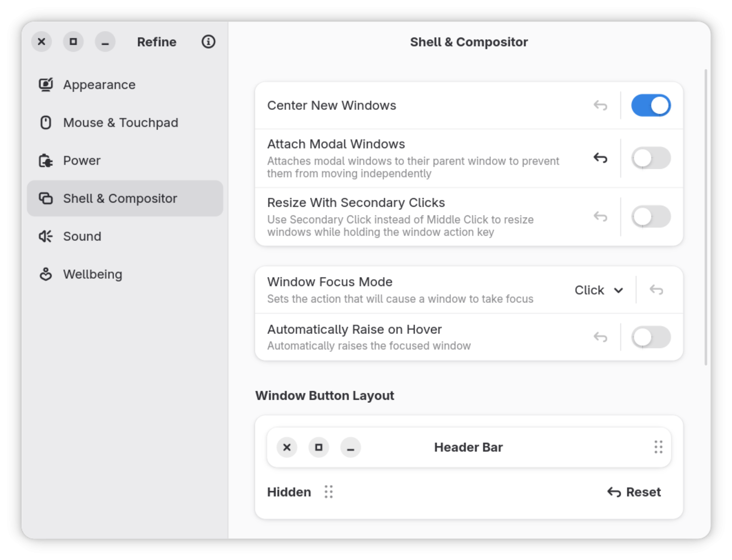Turn on Resize With Secondary Clicks
This screenshot has width=732, height=560.
[651, 216]
